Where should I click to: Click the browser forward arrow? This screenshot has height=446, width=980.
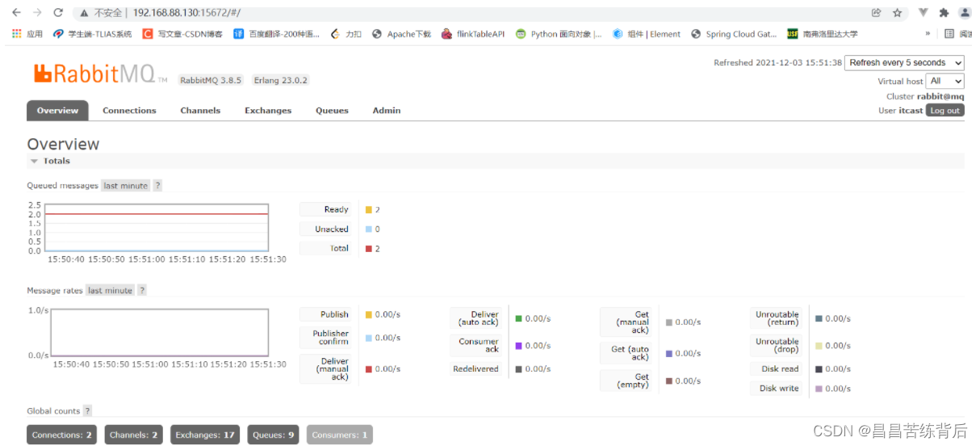pos(36,13)
